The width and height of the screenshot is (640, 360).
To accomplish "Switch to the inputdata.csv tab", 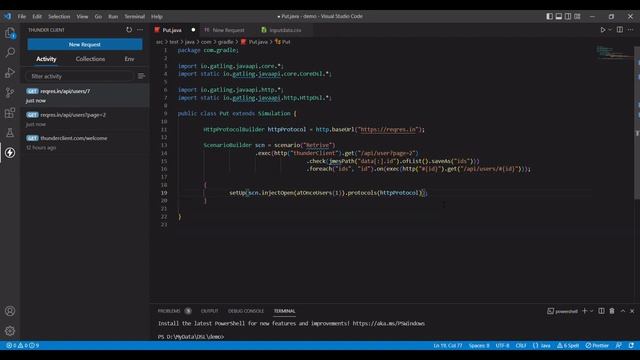I will [285, 30].
